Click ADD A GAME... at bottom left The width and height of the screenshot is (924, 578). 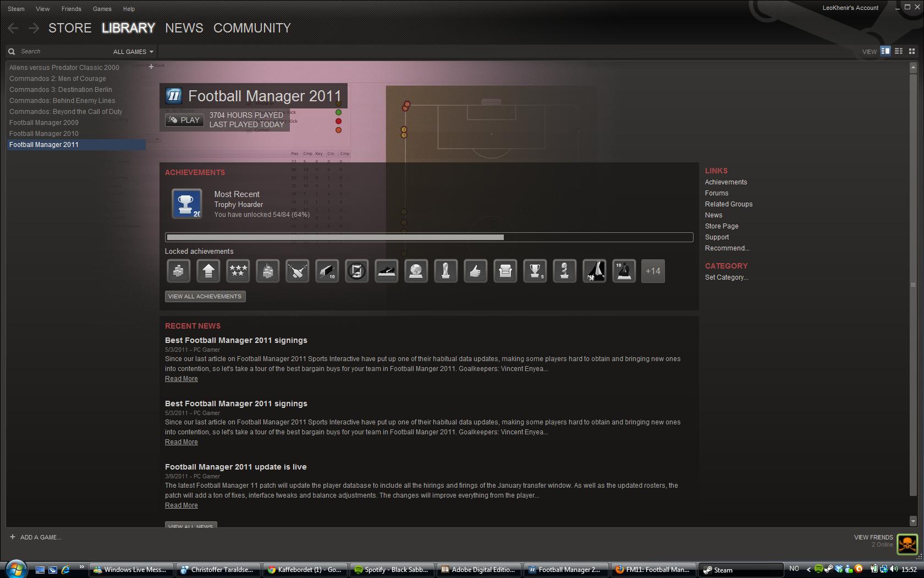point(36,537)
